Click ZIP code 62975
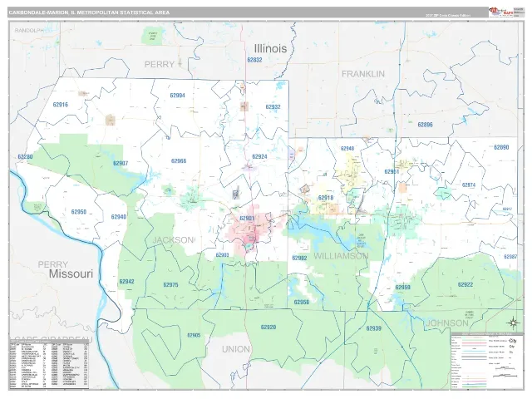532x399 pixels. (170, 284)
